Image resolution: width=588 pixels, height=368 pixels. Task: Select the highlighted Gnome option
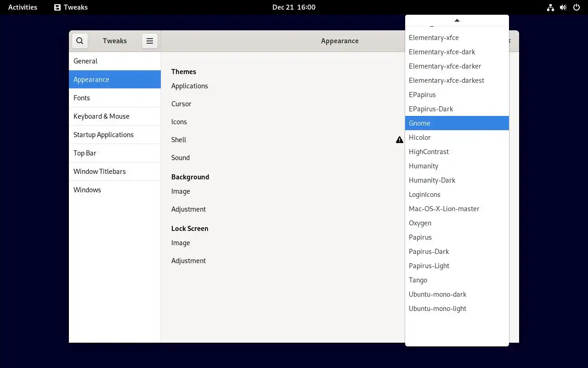click(457, 123)
